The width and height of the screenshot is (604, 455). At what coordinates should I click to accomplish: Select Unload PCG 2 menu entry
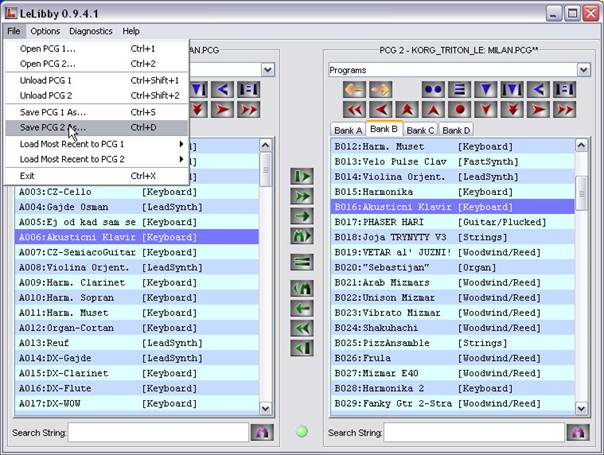[x=96, y=96]
